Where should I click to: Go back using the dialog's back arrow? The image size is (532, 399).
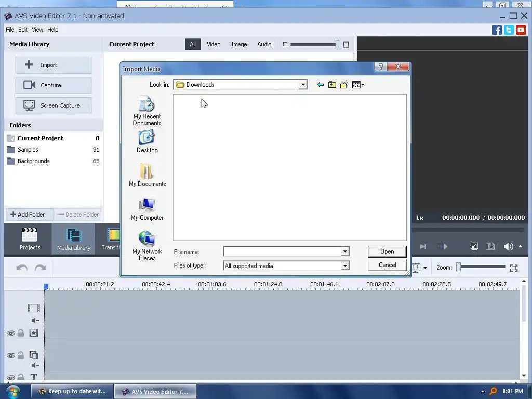pos(320,85)
